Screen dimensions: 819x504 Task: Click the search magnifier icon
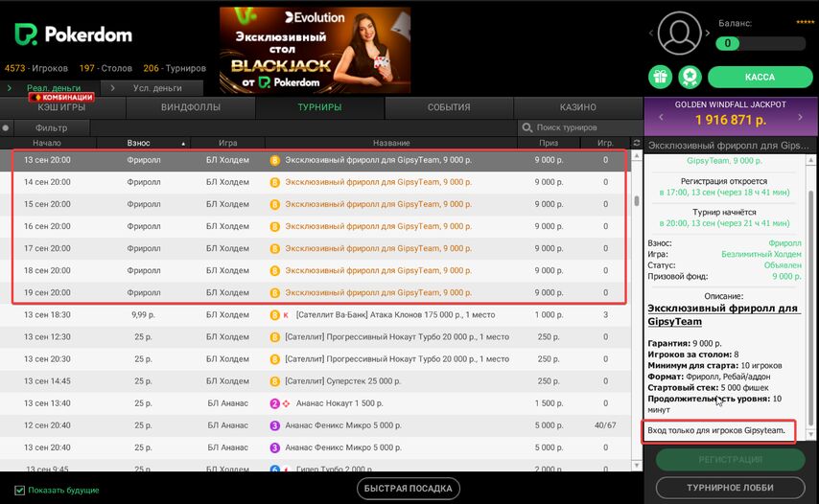tap(527, 127)
